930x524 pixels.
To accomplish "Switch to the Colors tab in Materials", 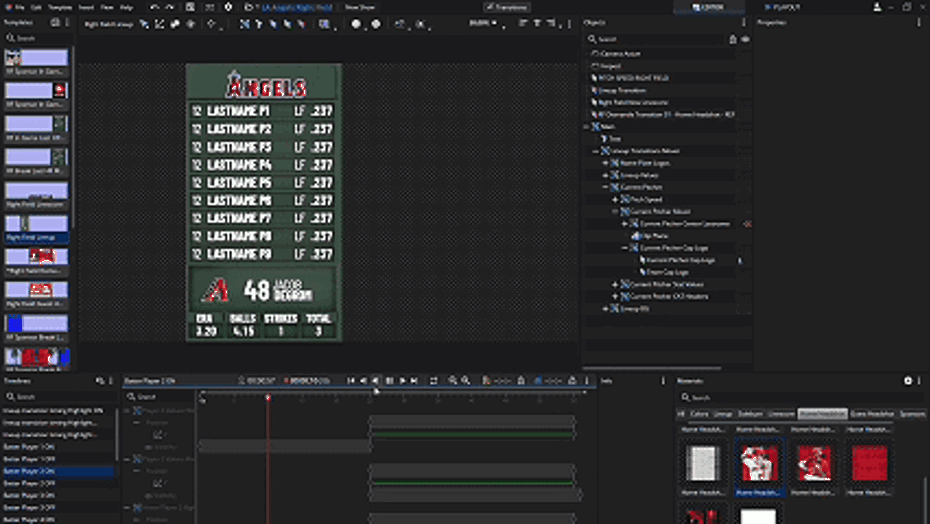I will pyautogui.click(x=698, y=413).
